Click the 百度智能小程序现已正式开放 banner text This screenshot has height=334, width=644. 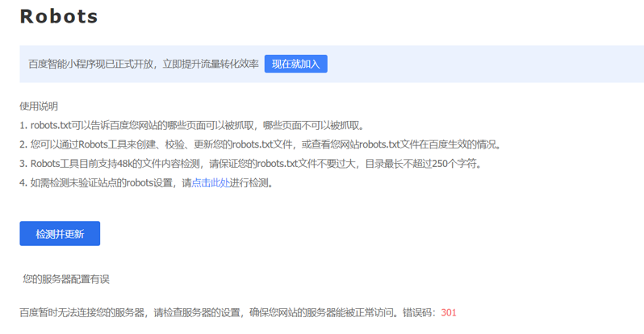[144, 64]
